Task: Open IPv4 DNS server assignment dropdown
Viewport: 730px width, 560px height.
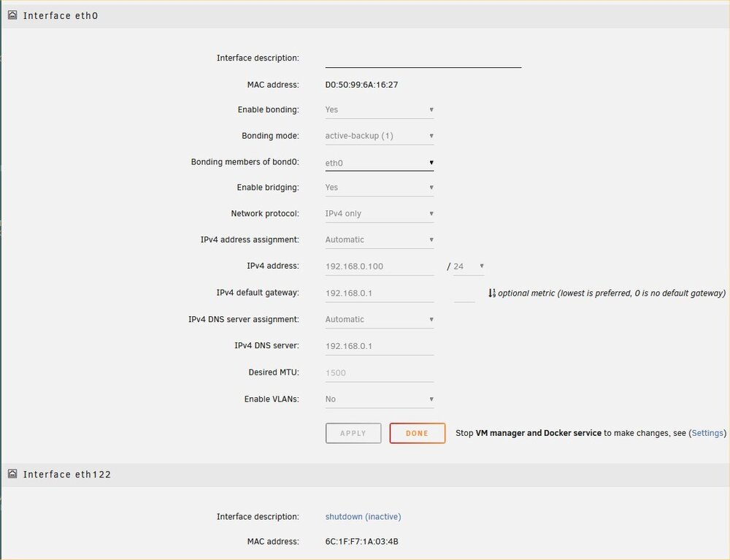Action: 380,319
